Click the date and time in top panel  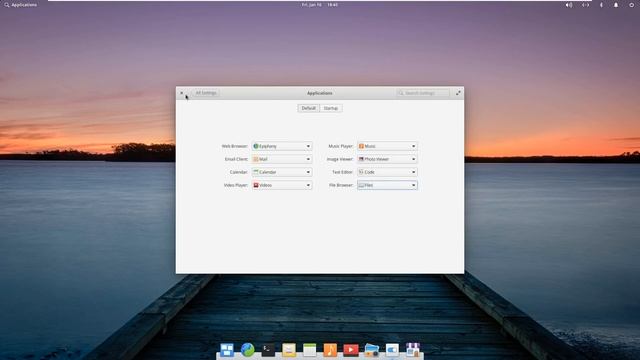(x=320, y=5)
